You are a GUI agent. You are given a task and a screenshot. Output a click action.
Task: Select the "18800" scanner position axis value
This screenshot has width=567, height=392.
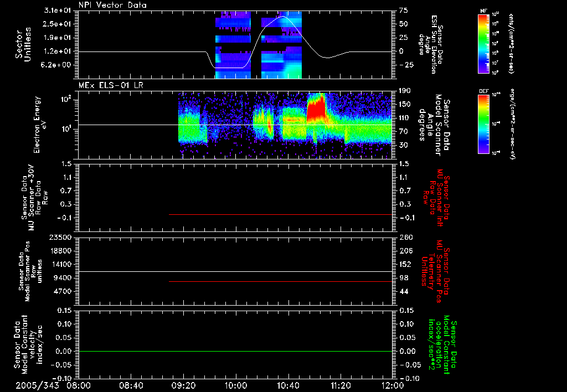point(60,251)
